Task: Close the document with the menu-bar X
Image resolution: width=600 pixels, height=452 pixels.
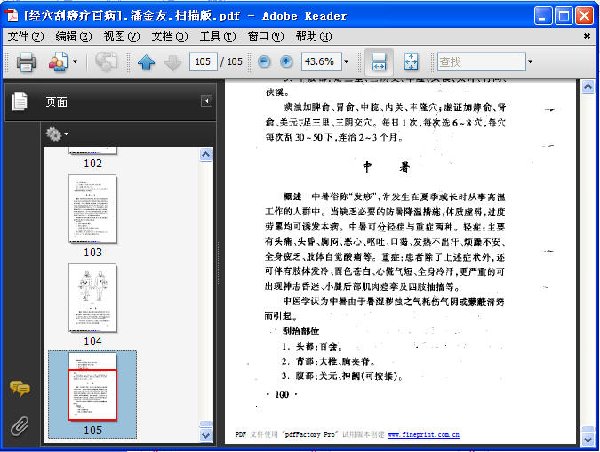Action: [587, 36]
